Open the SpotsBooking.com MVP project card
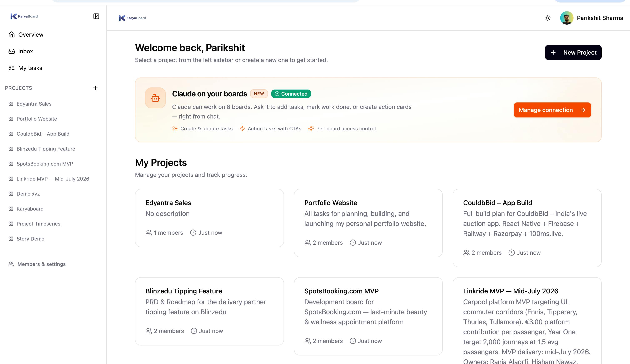The image size is (630, 364). (x=368, y=316)
